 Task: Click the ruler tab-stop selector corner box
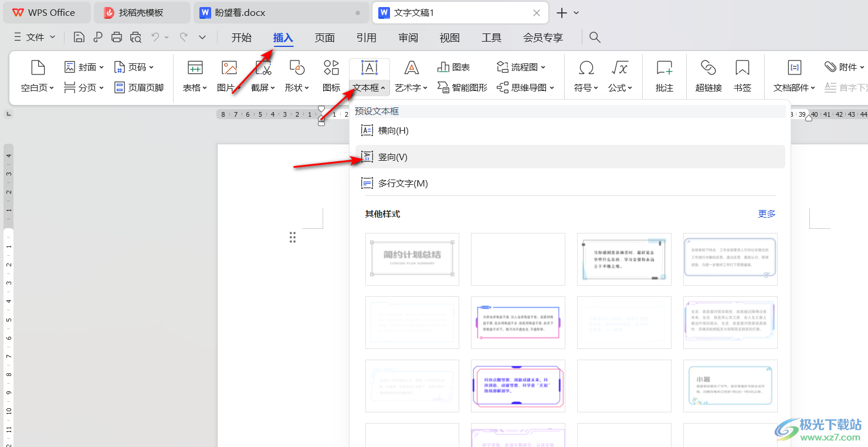(8, 114)
